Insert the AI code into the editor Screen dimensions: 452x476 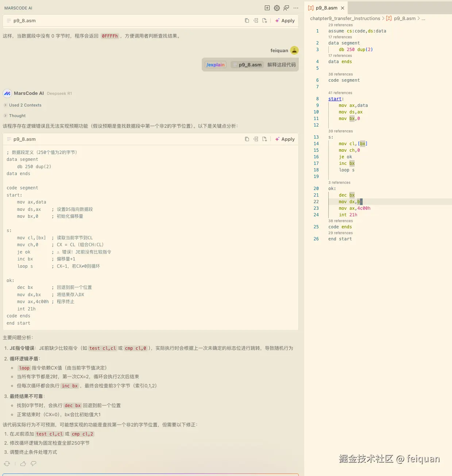point(256,139)
